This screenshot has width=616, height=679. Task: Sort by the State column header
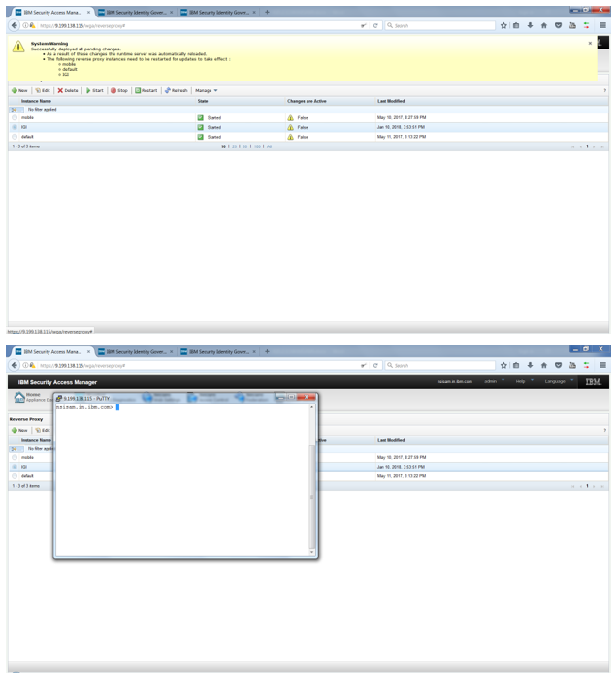pos(203,101)
